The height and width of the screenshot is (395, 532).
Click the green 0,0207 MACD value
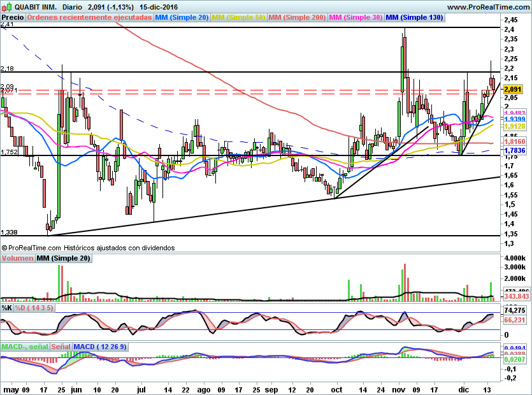coord(515,359)
